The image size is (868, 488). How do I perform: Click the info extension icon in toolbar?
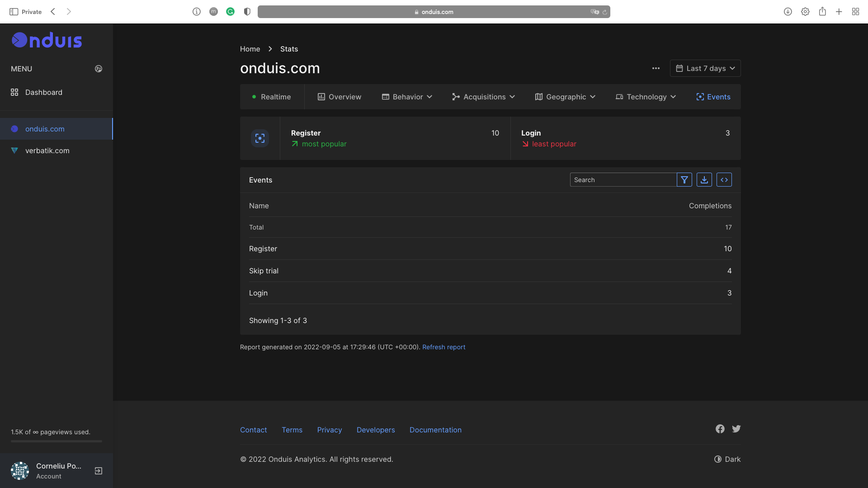(x=196, y=12)
